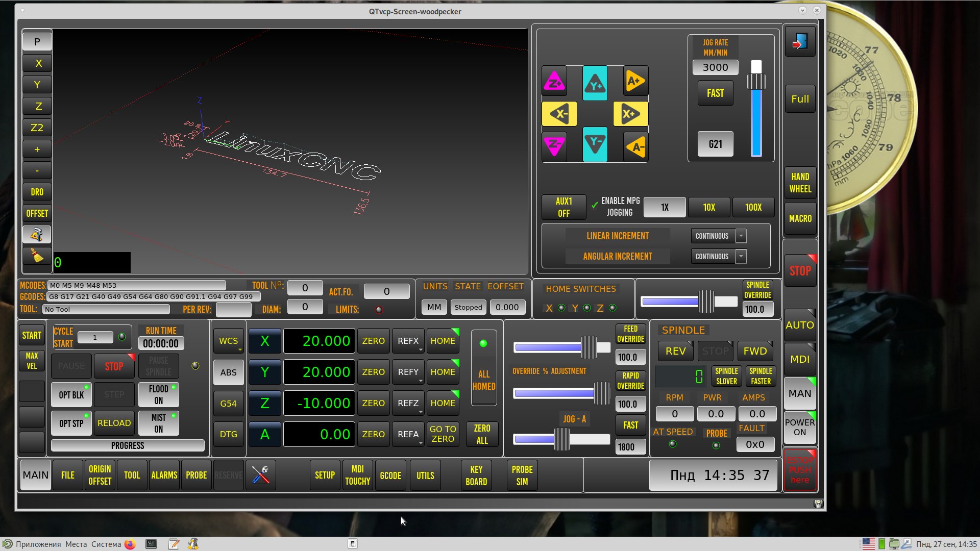The image size is (980, 551).
Task: Jog X axis left with X- arrow
Action: (x=559, y=114)
